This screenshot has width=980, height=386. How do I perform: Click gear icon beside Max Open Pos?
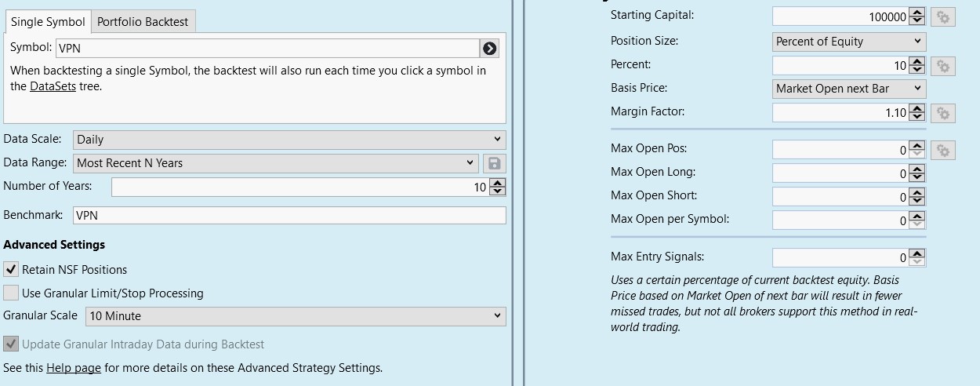point(943,150)
